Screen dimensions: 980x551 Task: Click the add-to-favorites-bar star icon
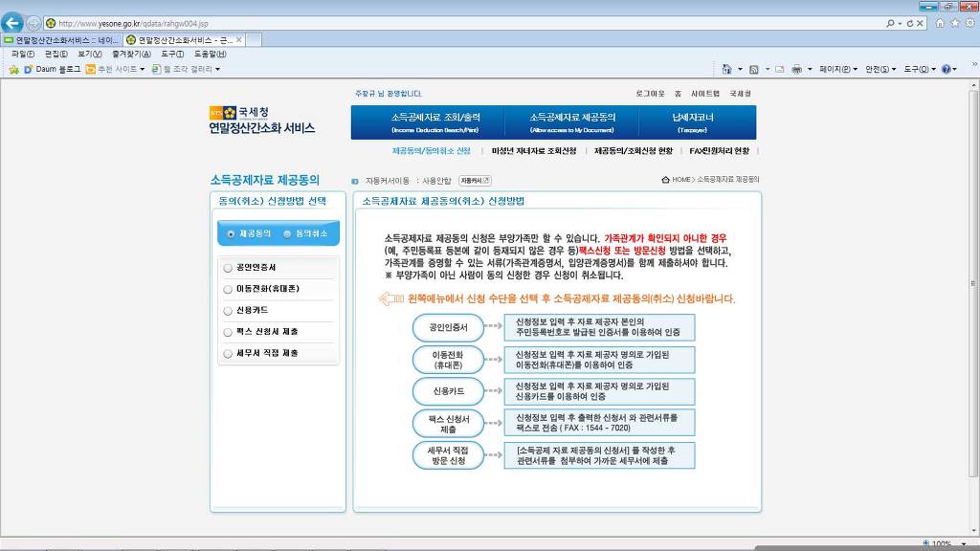coord(13,69)
